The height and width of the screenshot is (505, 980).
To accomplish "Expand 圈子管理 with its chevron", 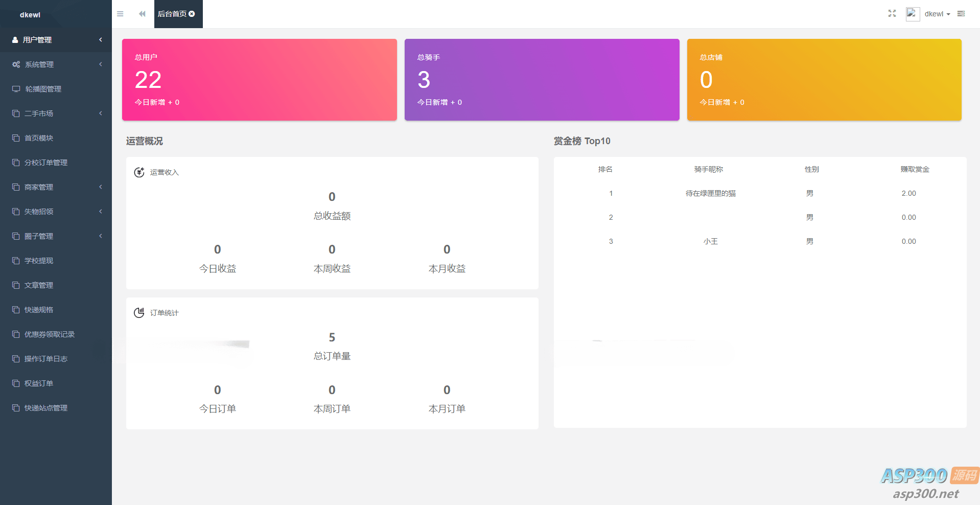I will point(101,236).
